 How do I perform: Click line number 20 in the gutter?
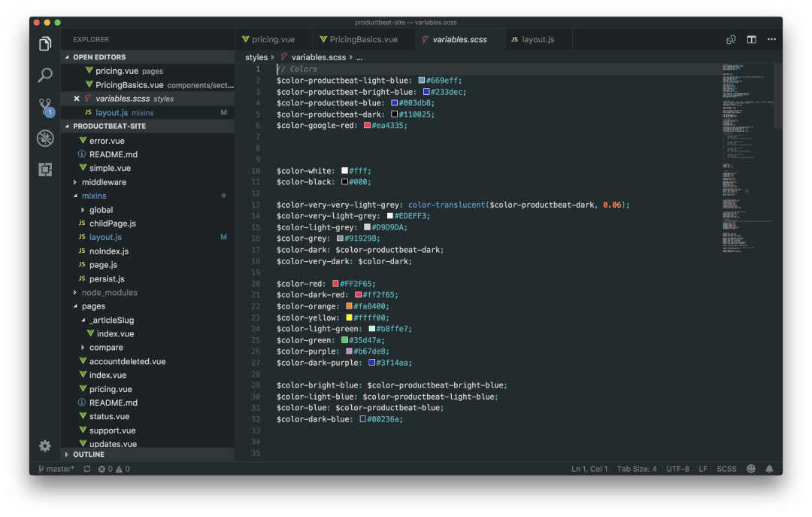click(256, 284)
